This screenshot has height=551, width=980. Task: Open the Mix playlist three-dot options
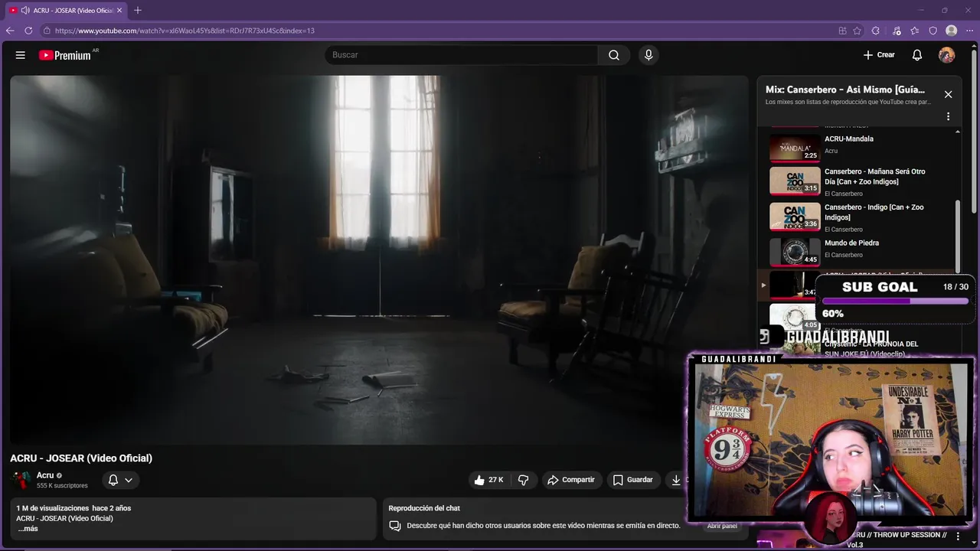[948, 117]
